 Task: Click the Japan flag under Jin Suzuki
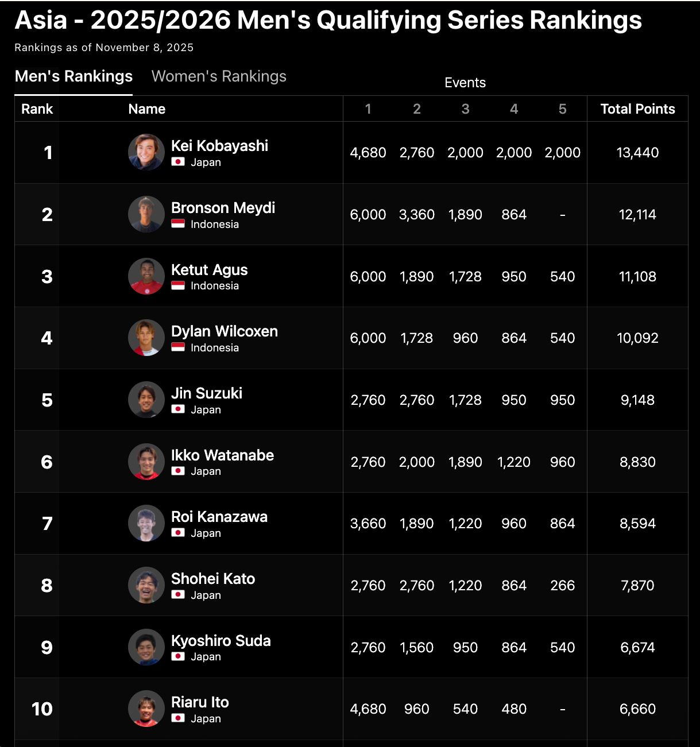coord(178,409)
